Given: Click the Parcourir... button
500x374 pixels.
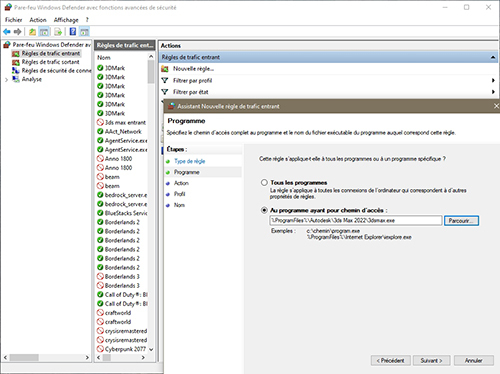Looking at the screenshot, I should pos(461,221).
